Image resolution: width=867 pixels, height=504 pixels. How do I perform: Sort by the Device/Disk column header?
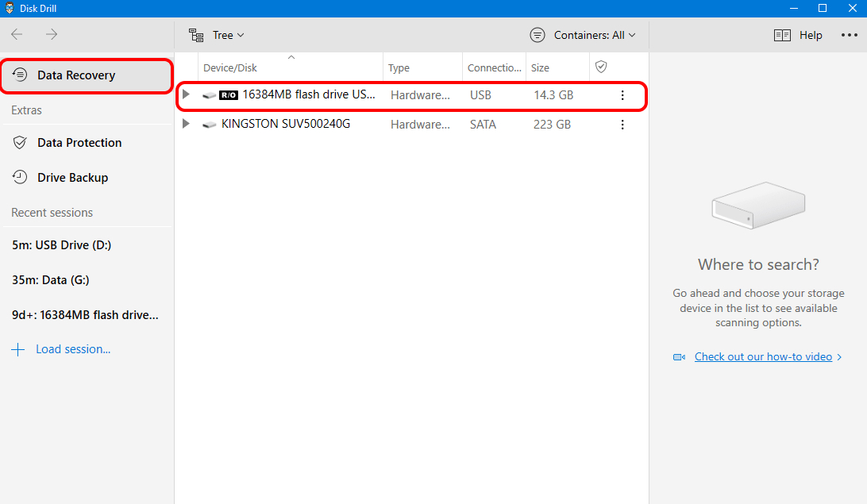click(x=230, y=68)
